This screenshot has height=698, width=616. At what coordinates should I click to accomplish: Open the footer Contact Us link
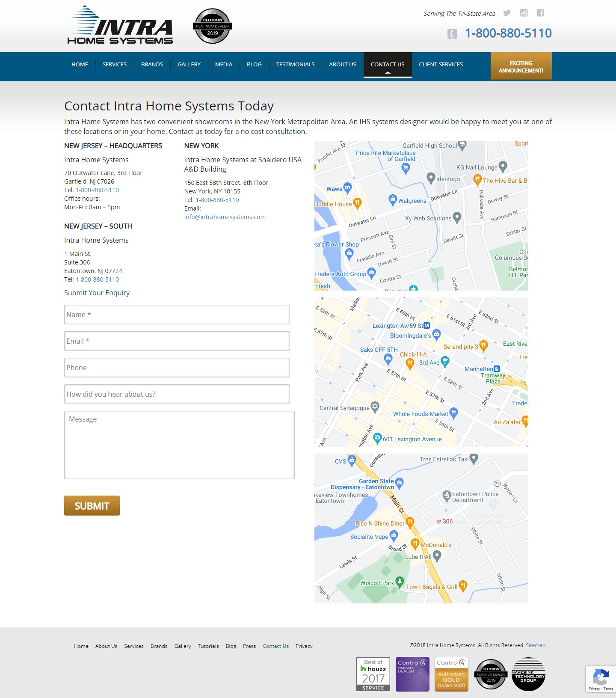pyautogui.click(x=275, y=646)
